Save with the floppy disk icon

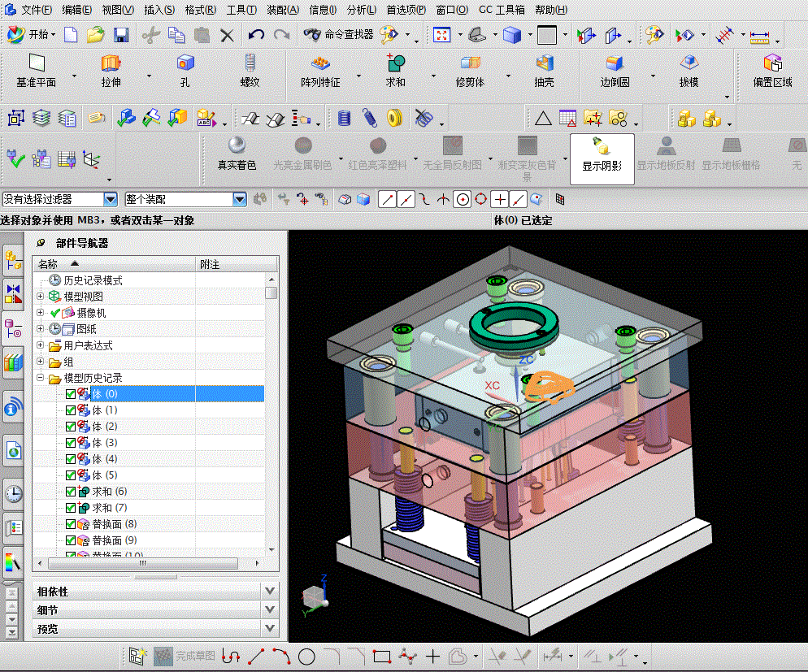121,35
